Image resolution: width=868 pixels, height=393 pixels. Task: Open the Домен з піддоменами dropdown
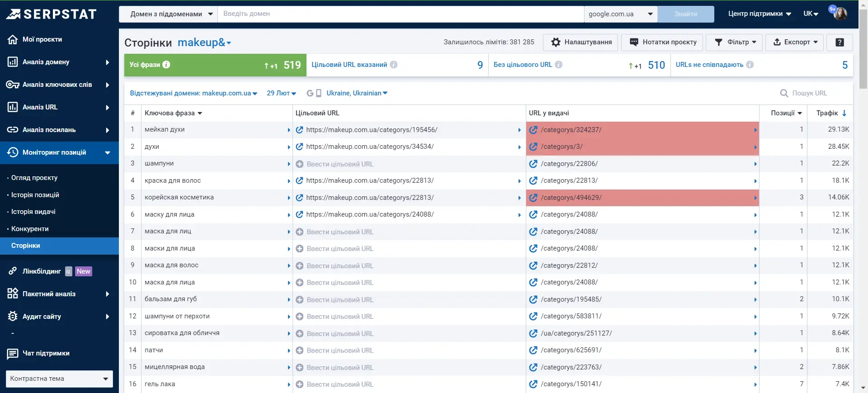(x=168, y=14)
